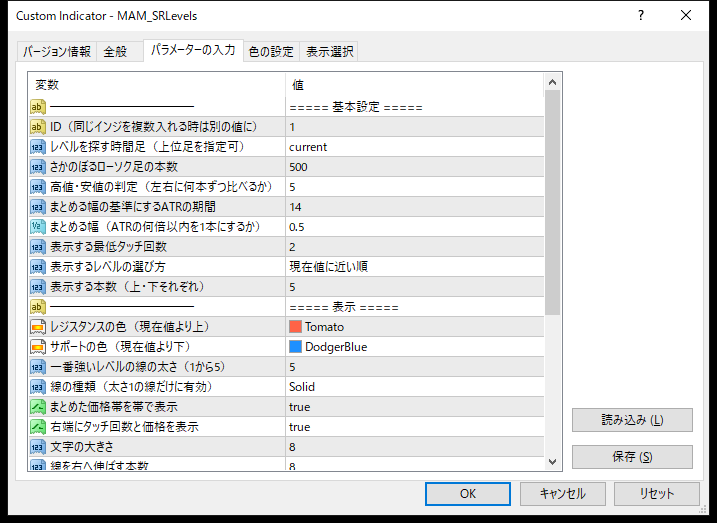Click the string icon in 表示 separator row

(x=38, y=307)
